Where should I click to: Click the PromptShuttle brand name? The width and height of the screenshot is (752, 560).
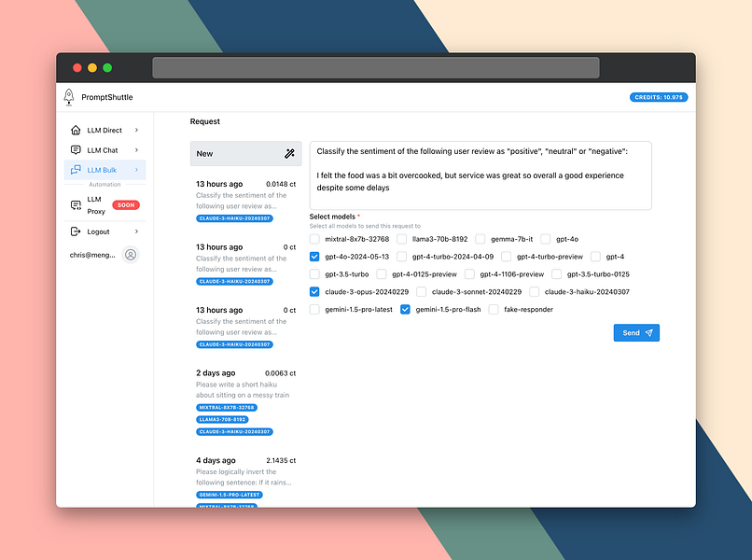107,97
